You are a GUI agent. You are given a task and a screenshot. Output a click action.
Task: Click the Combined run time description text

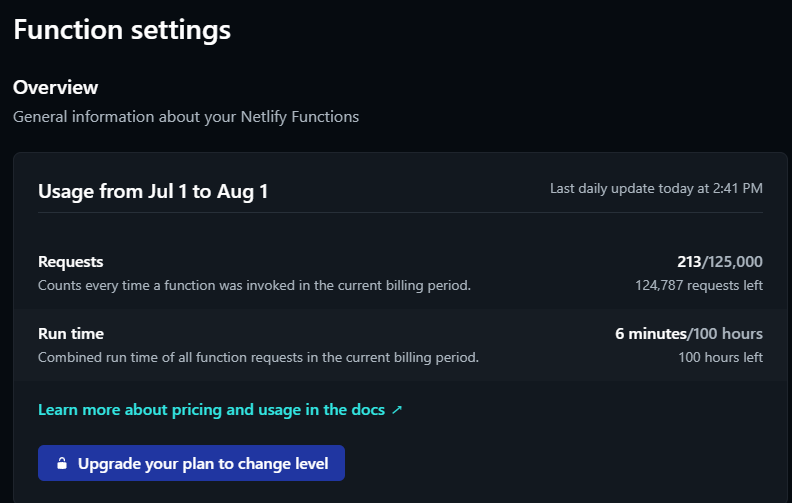[x=258, y=357]
